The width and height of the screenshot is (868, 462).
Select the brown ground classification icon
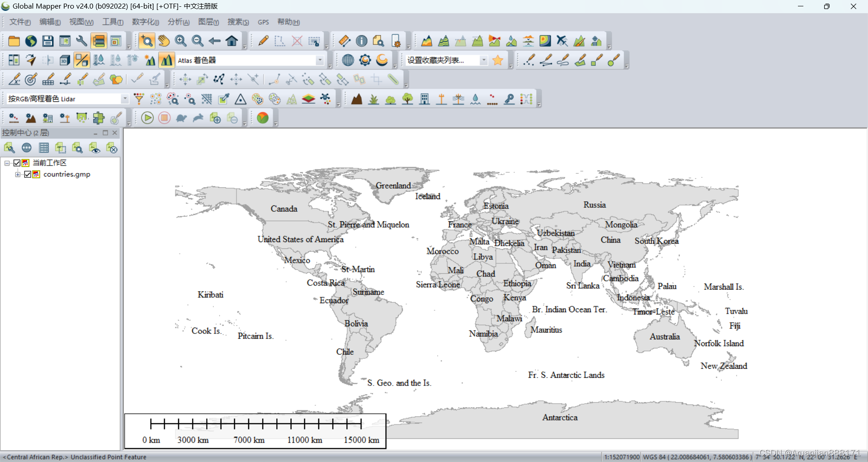click(x=357, y=99)
